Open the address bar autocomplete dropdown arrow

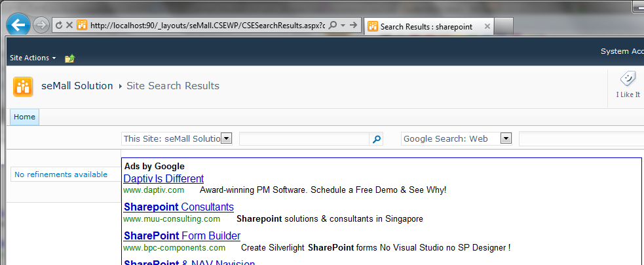click(343, 25)
